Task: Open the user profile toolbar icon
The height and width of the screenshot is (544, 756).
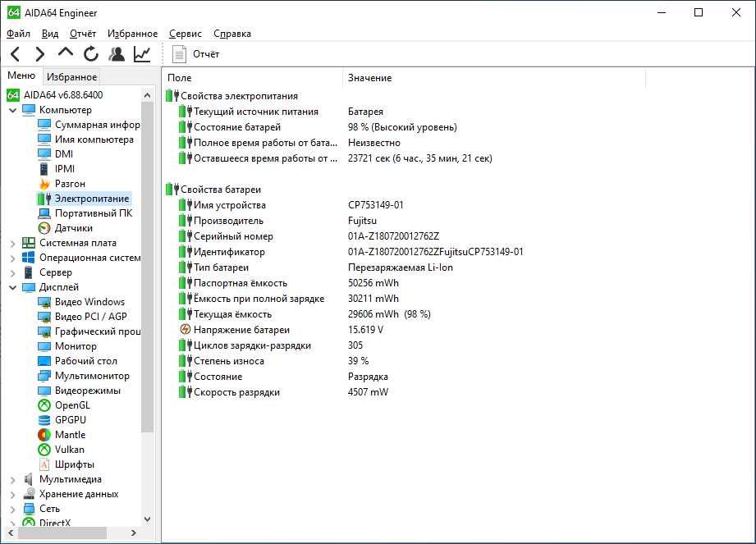Action: point(117,54)
